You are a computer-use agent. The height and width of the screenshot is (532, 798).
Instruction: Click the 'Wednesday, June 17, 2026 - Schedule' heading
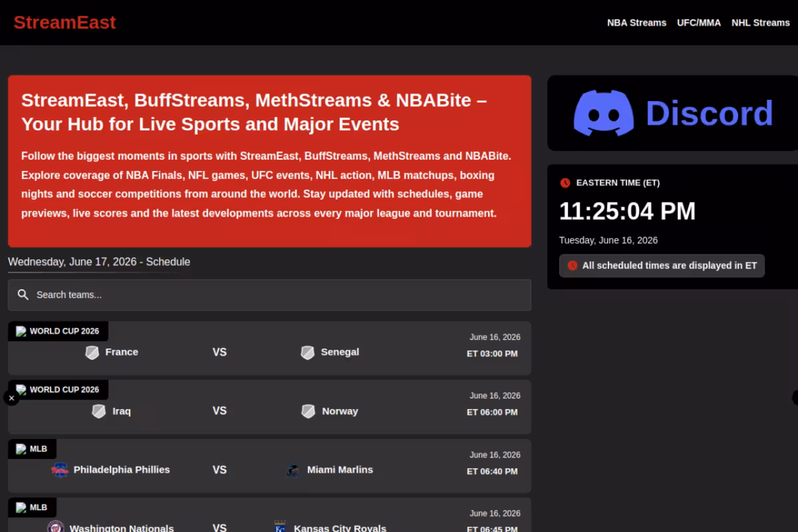click(x=99, y=262)
